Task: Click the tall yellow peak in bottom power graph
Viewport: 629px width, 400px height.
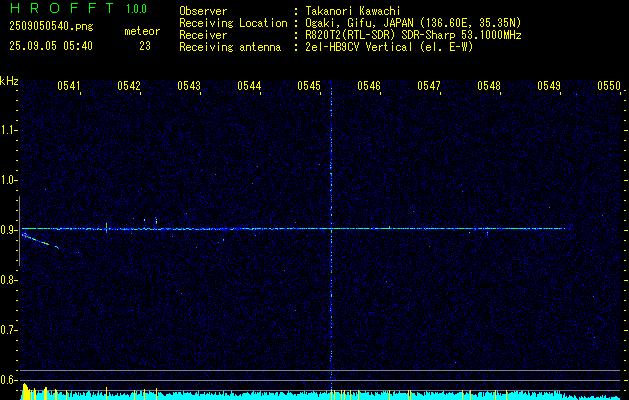Action: coord(25,392)
